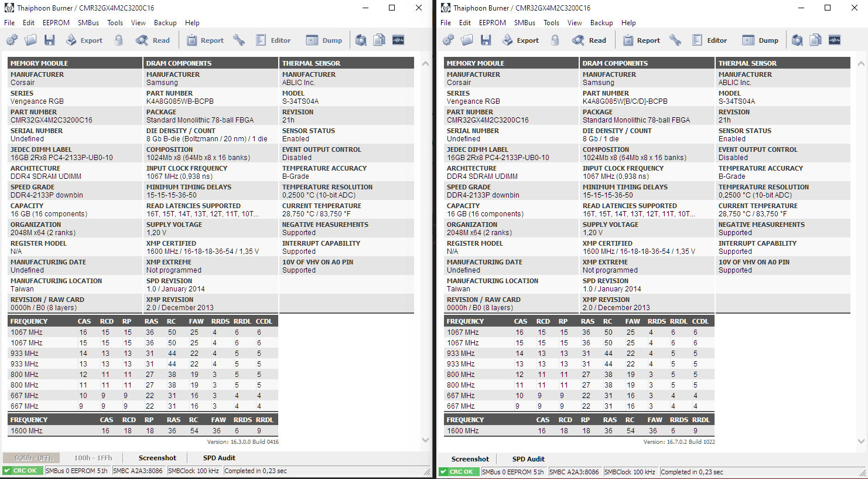Screen dimensions: 868x479
Task: Click the wrench icon in left window toolbar
Action: tap(238, 40)
